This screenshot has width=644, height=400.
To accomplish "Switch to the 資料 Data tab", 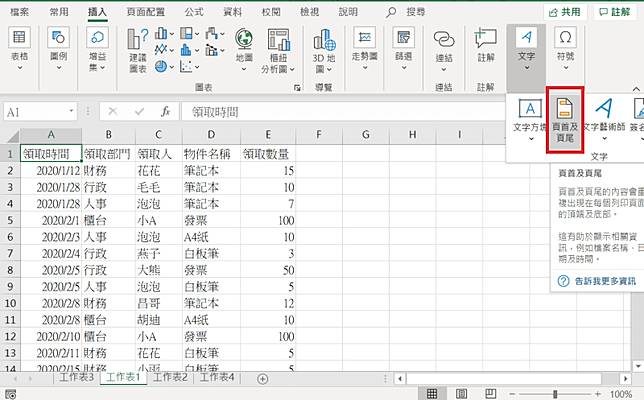I will pyautogui.click(x=232, y=12).
